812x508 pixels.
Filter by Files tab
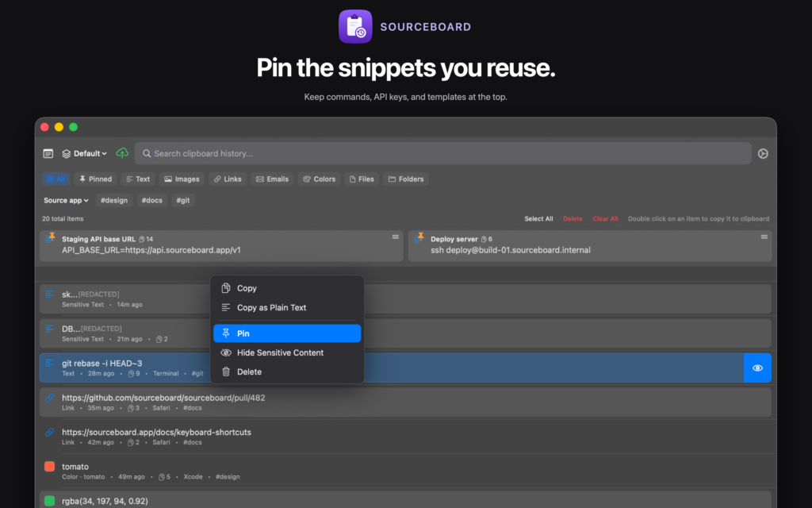[x=362, y=179]
